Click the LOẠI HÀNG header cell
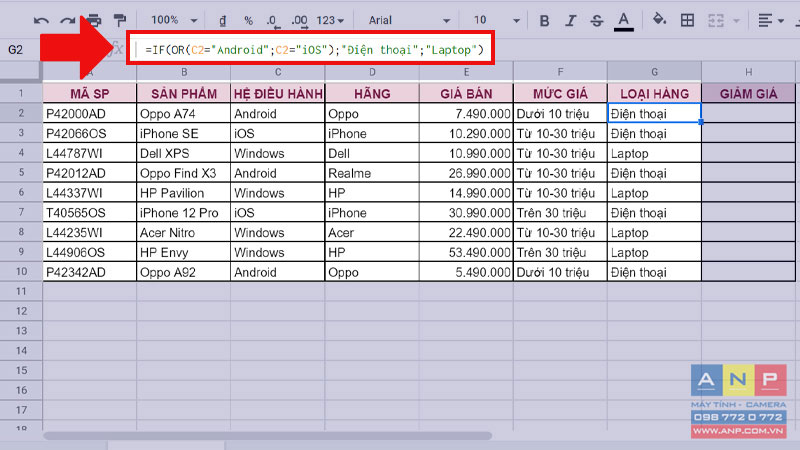 (x=655, y=94)
